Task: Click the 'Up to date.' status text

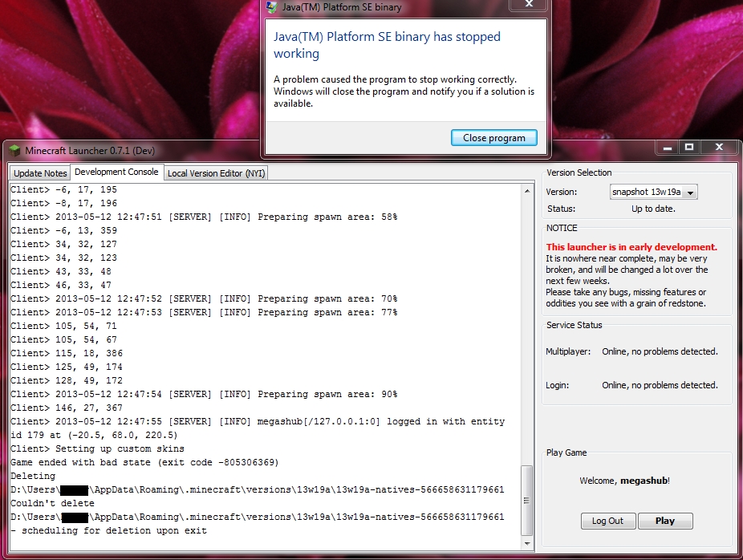Action: (653, 209)
